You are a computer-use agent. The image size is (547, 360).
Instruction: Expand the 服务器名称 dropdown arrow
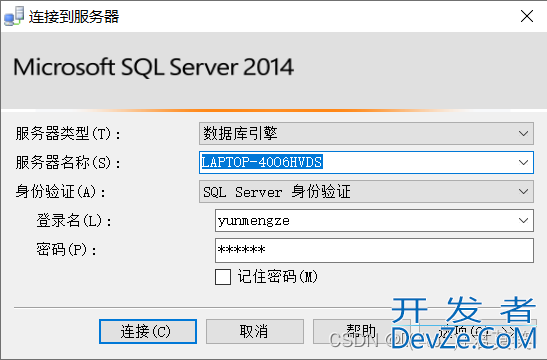point(523,163)
